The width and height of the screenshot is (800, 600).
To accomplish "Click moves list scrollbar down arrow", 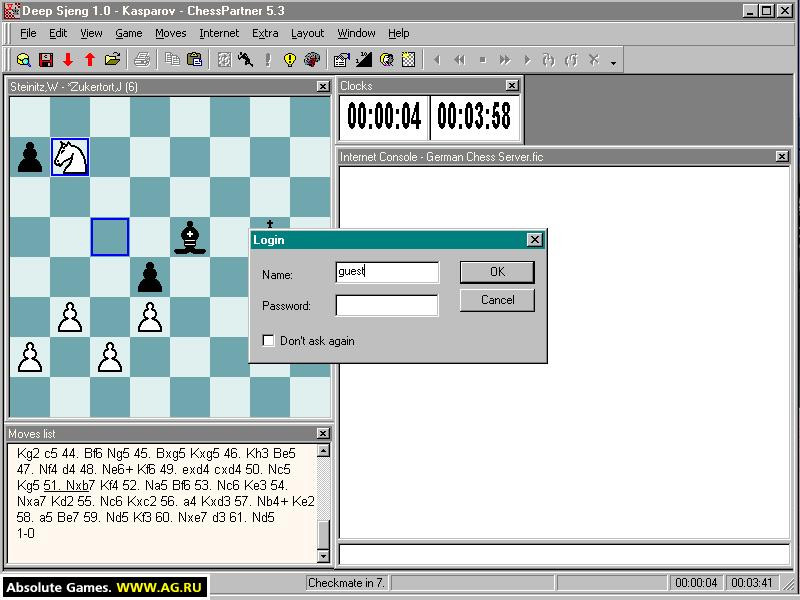I will pos(323,556).
